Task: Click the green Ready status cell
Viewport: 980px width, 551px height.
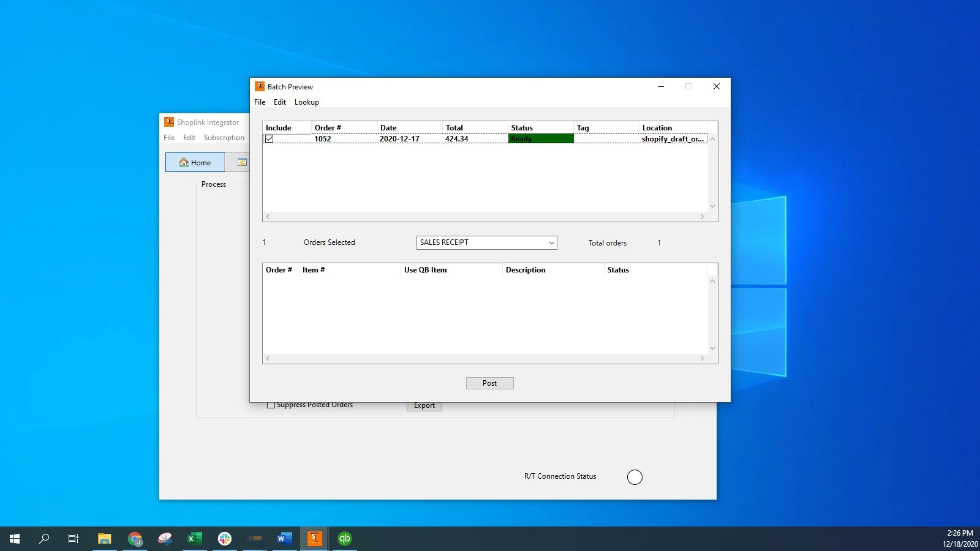Action: click(x=541, y=139)
